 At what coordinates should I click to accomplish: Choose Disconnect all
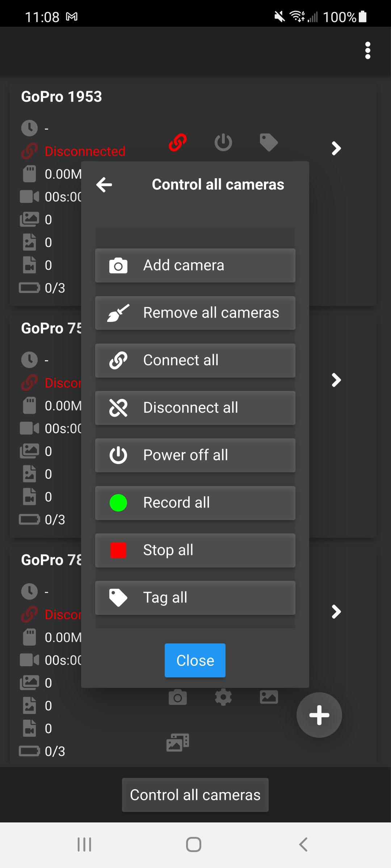(195, 408)
